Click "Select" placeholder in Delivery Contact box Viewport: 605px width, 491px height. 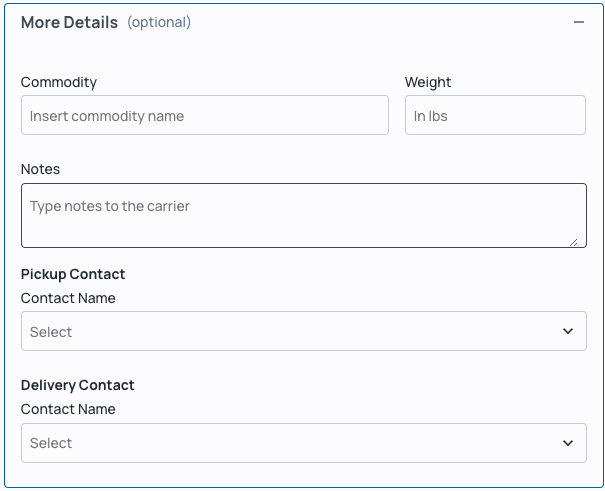[51, 443]
